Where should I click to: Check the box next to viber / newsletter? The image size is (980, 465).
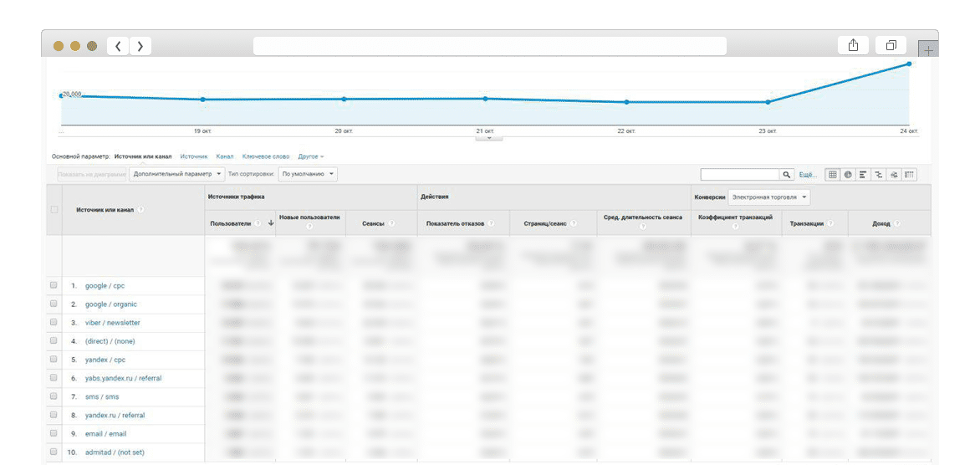pos(54,322)
